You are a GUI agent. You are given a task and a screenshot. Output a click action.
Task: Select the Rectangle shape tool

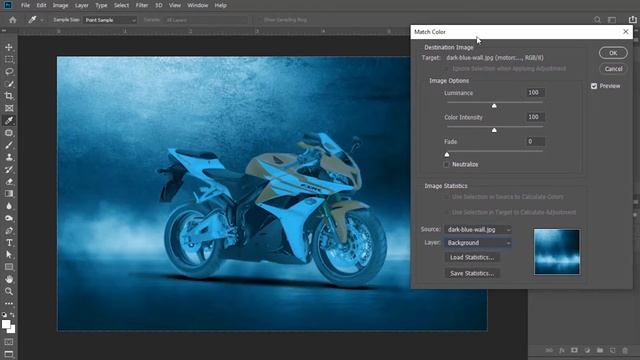(x=9, y=267)
